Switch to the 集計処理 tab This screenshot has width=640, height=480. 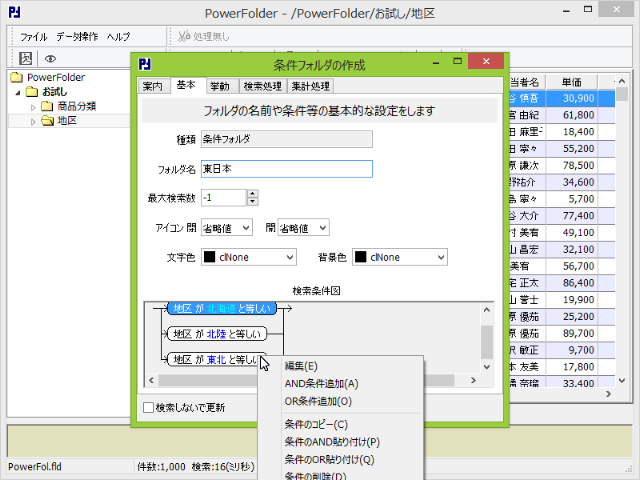coord(310,86)
